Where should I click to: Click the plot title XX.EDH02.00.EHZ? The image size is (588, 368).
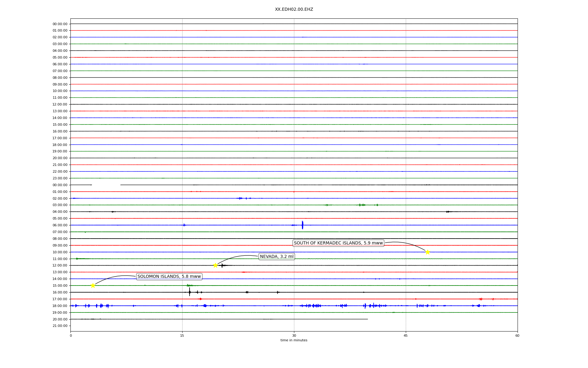click(294, 10)
